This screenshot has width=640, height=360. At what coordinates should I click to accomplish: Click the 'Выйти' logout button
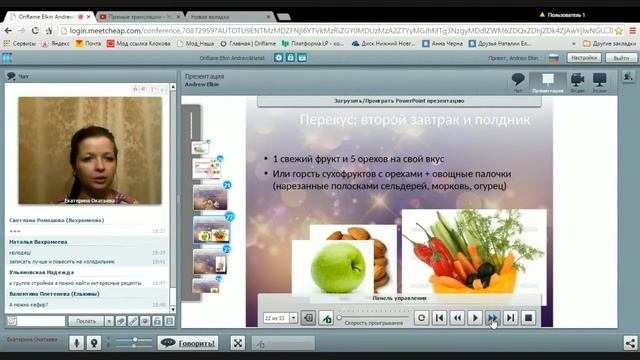(621, 58)
